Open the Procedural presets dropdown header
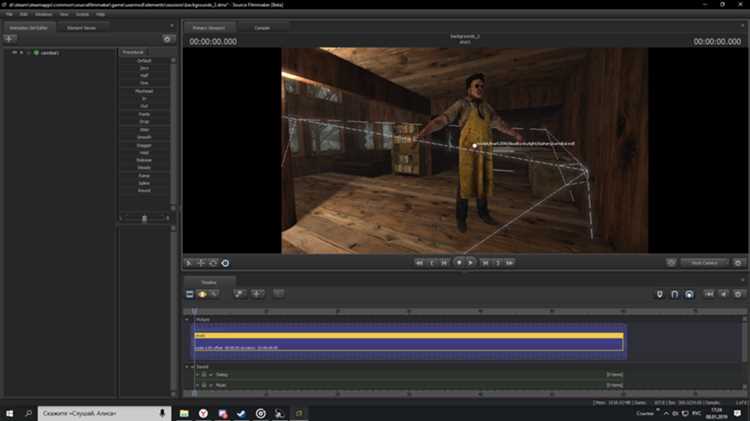 click(x=133, y=52)
